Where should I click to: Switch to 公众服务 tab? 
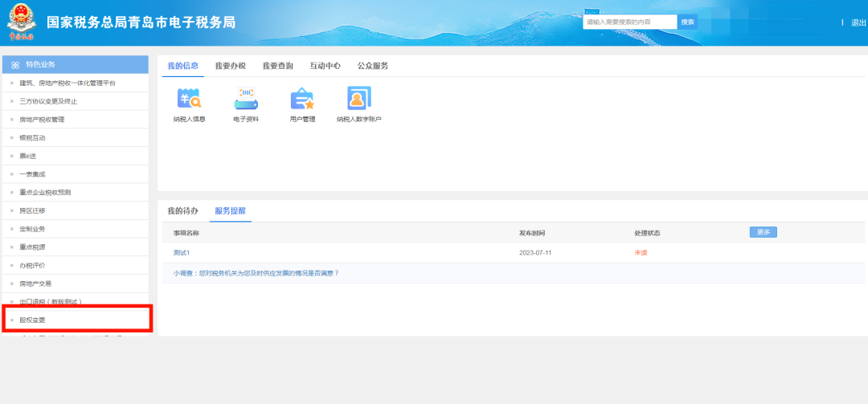[373, 66]
